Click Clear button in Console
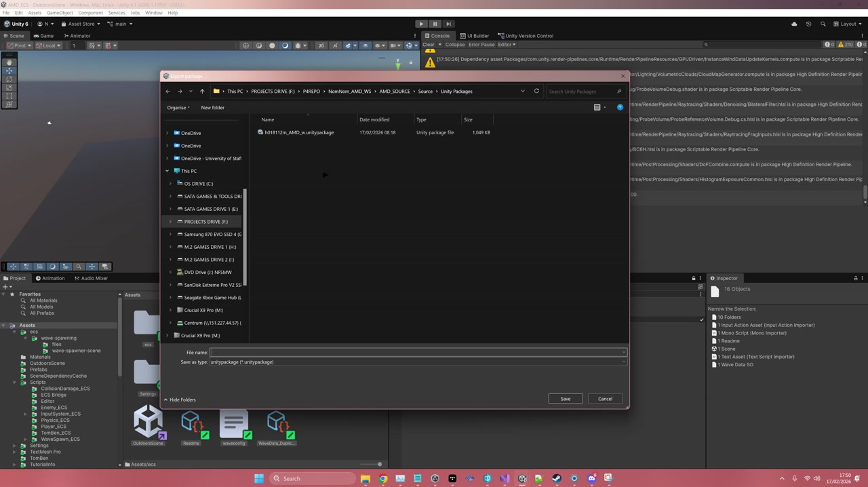868x487 pixels. pyautogui.click(x=429, y=45)
